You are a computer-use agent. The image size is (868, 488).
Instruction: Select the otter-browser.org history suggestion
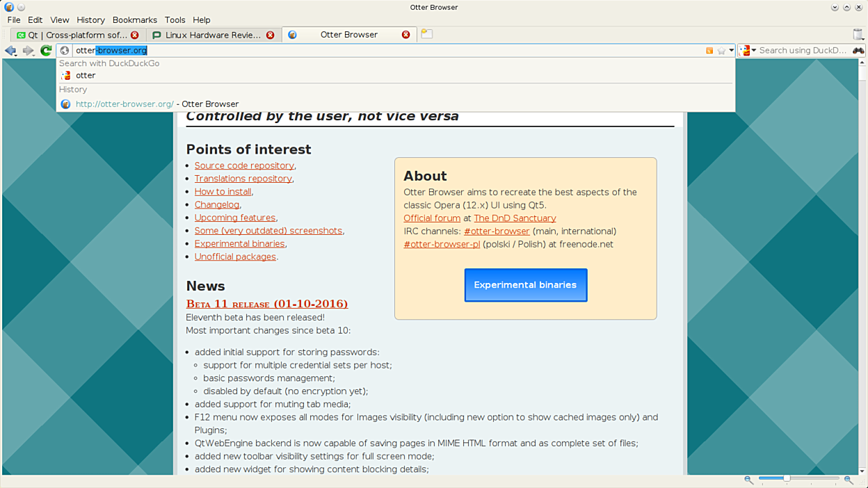tap(124, 104)
